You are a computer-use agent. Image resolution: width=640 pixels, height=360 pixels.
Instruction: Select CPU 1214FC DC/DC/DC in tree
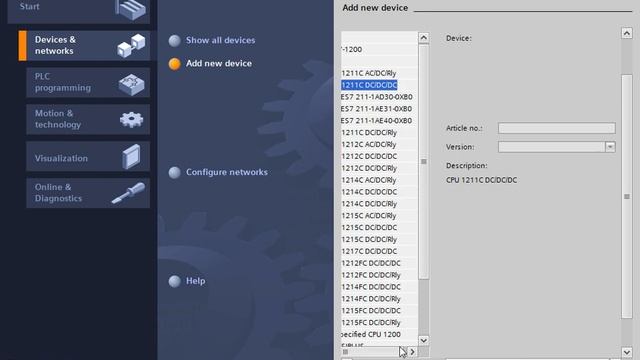tap(371, 287)
